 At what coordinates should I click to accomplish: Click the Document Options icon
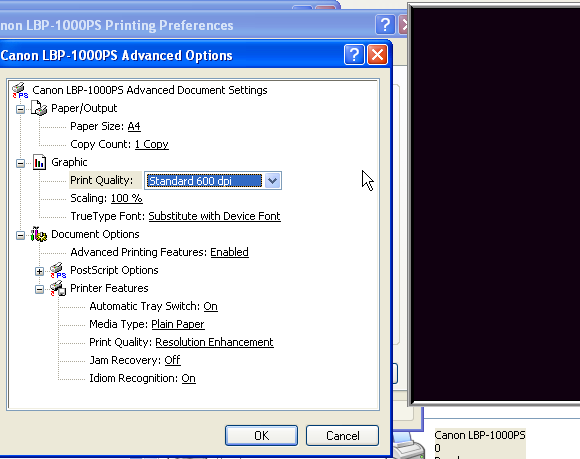tap(39, 234)
